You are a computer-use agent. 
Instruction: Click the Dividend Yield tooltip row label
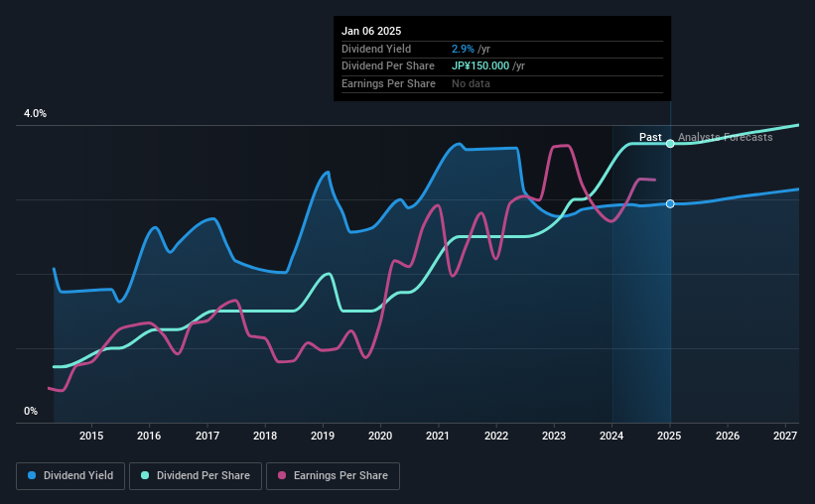pyautogui.click(x=376, y=49)
